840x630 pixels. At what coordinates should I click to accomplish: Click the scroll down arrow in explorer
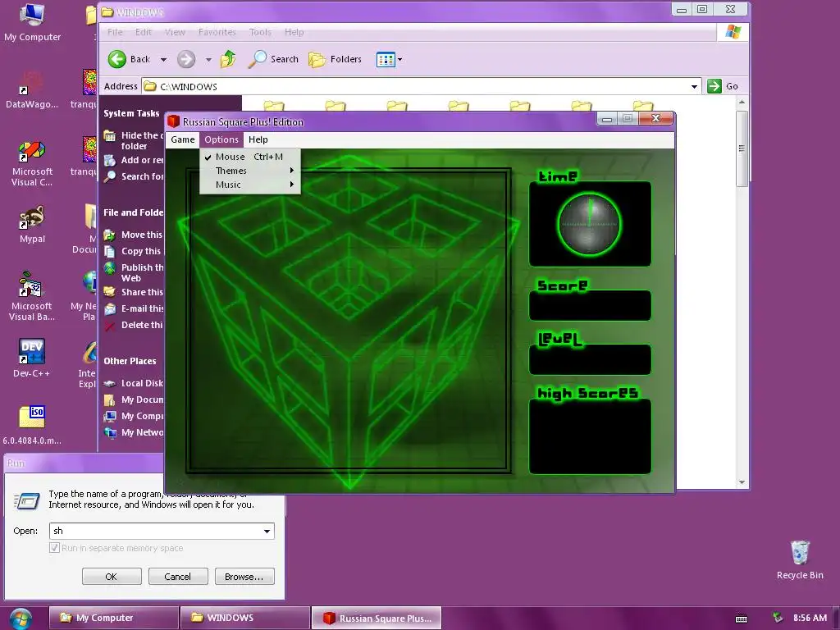coord(742,482)
